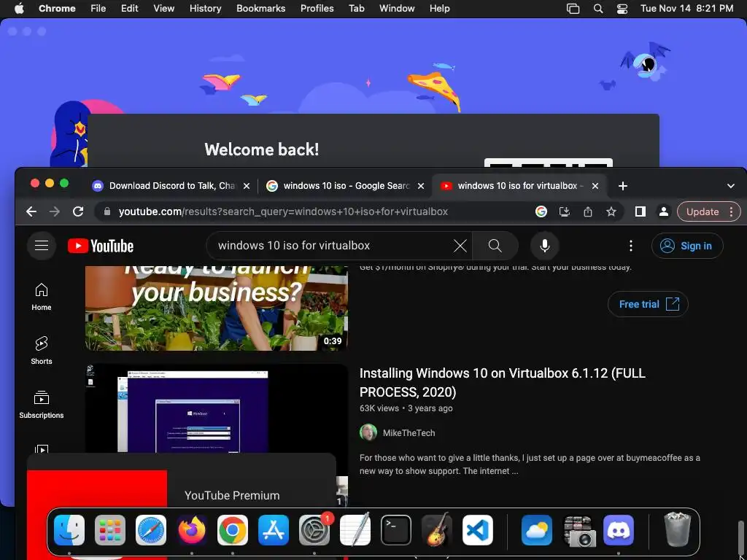The height and width of the screenshot is (560, 747).
Task: Reload the YouTube page
Action: tap(78, 211)
